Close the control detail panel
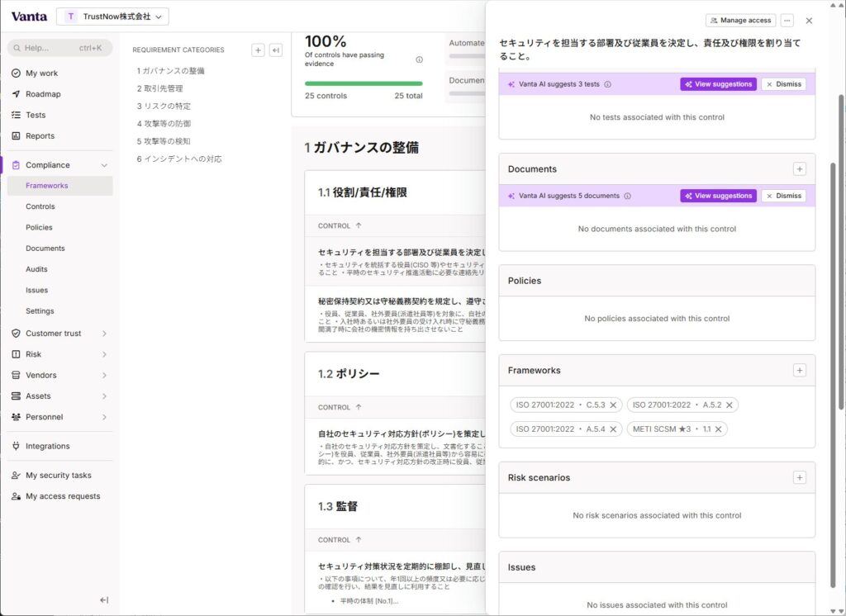This screenshot has height=616, width=846. tap(809, 21)
